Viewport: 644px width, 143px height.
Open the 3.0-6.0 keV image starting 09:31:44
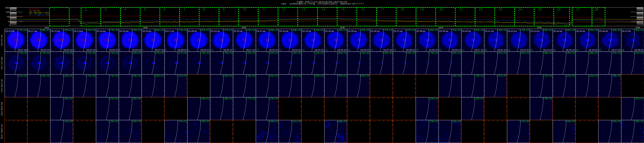[267, 40]
